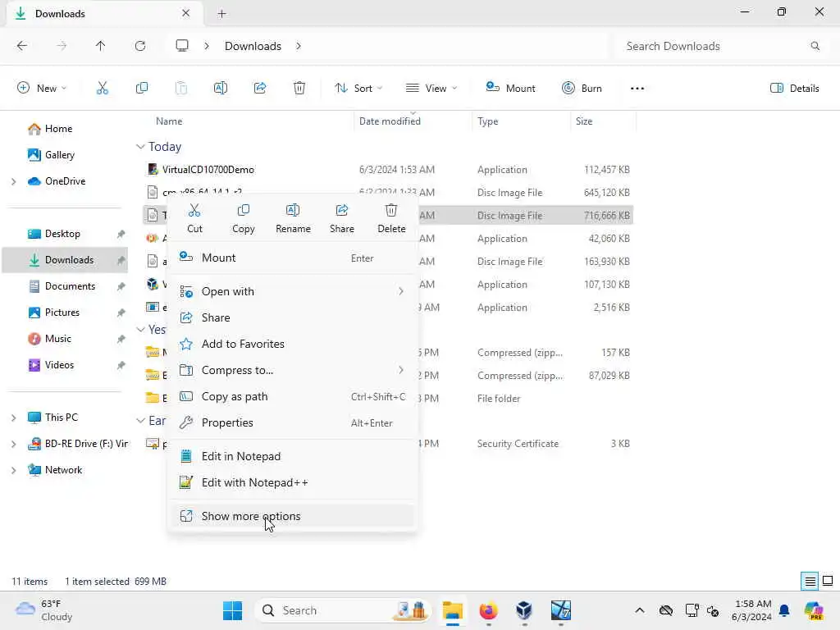Click Downloads in the address bar breadcrumb
The height and width of the screenshot is (630, 840).
click(x=253, y=46)
